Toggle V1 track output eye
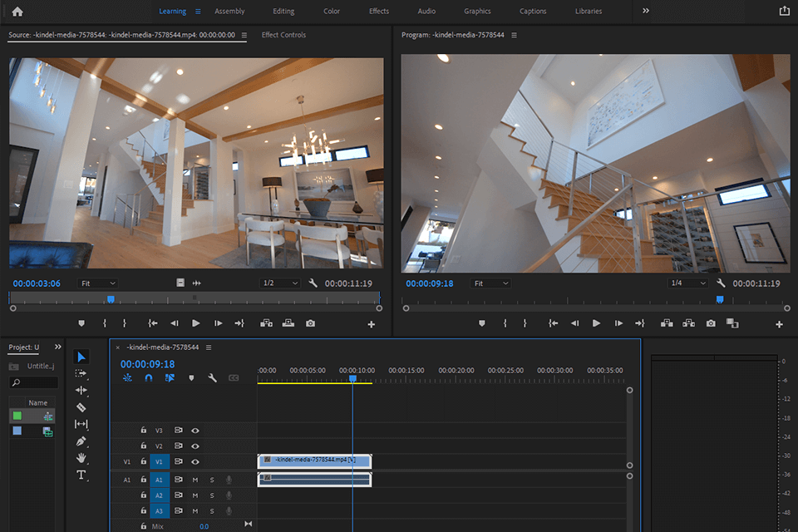 [195, 461]
